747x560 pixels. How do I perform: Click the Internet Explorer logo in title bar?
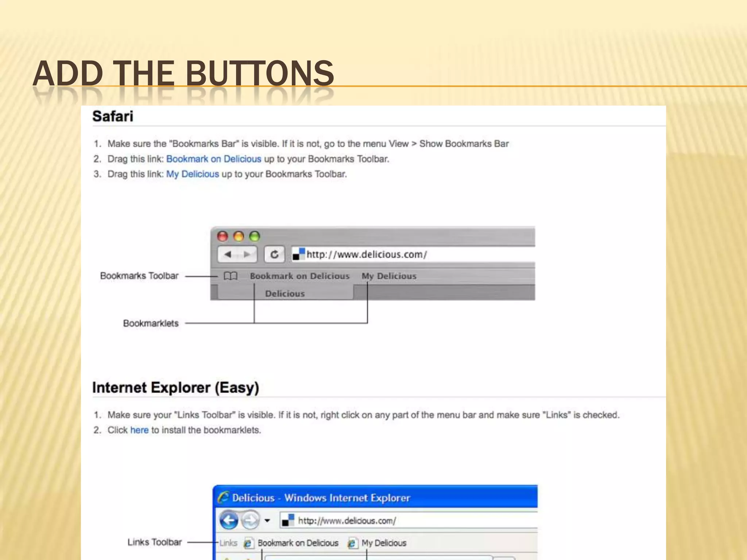click(223, 498)
